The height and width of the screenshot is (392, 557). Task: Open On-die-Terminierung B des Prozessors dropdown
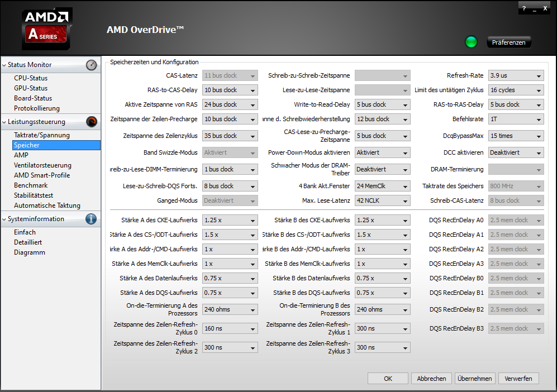click(x=383, y=309)
